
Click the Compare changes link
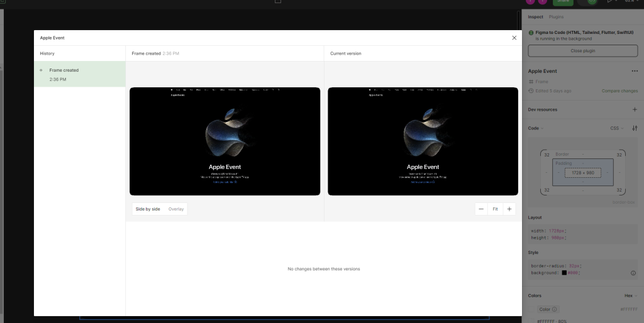click(619, 91)
